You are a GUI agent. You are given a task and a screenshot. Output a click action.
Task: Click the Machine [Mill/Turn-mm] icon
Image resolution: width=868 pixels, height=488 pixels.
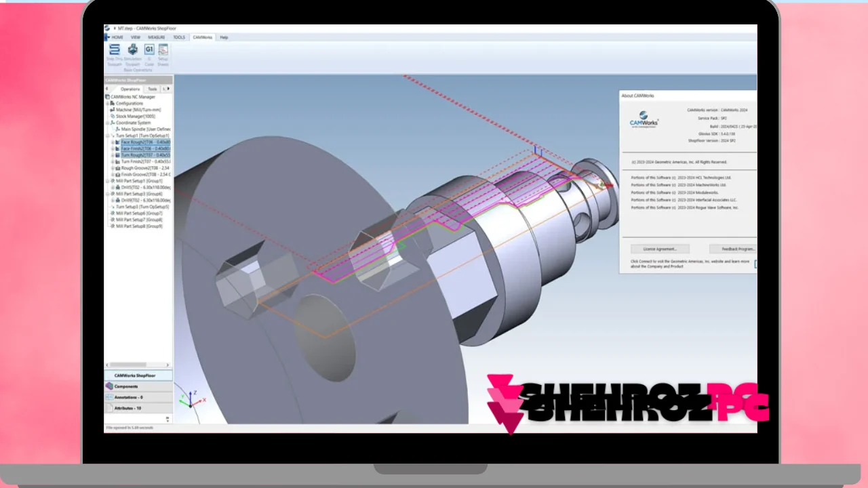[113, 110]
